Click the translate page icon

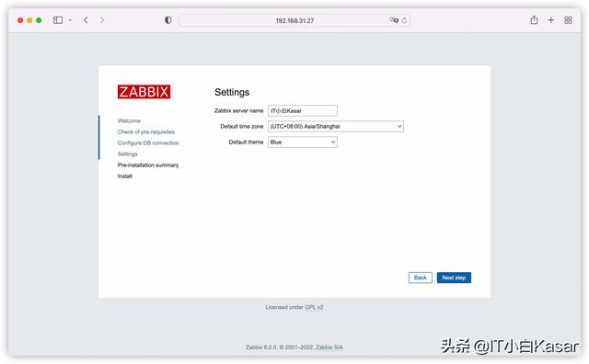pyautogui.click(x=394, y=20)
